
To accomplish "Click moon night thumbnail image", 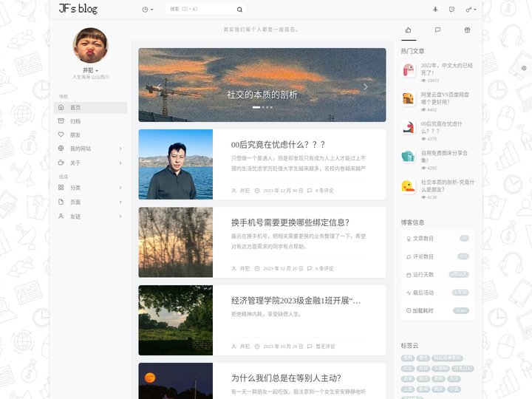I will coord(175,381).
